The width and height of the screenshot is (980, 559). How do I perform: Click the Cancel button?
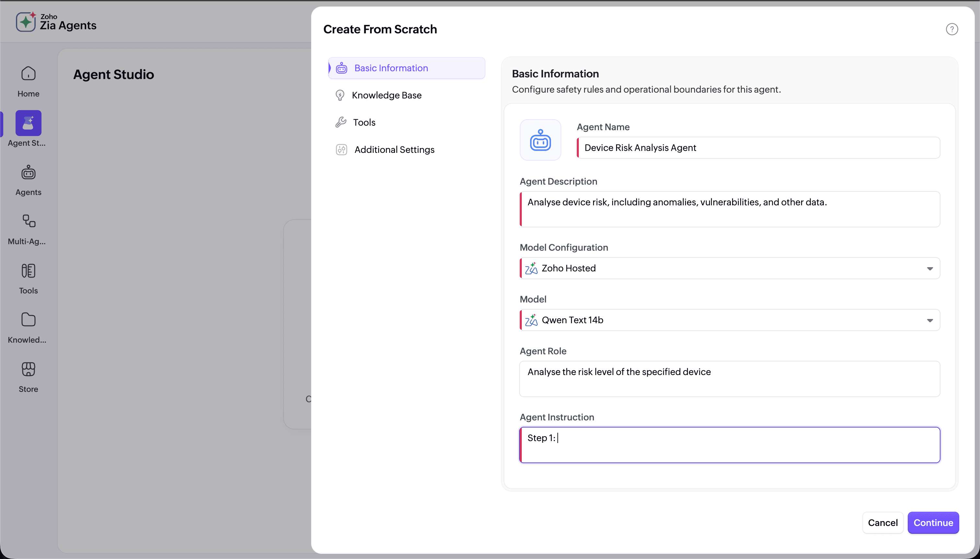click(x=882, y=522)
